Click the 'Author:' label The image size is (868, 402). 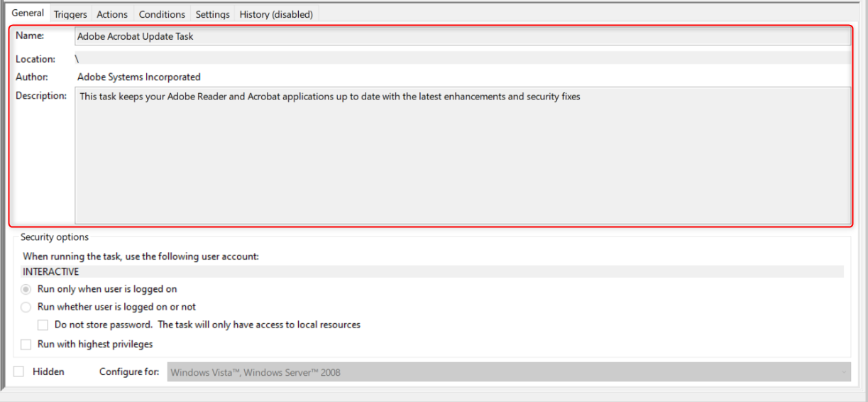click(32, 77)
